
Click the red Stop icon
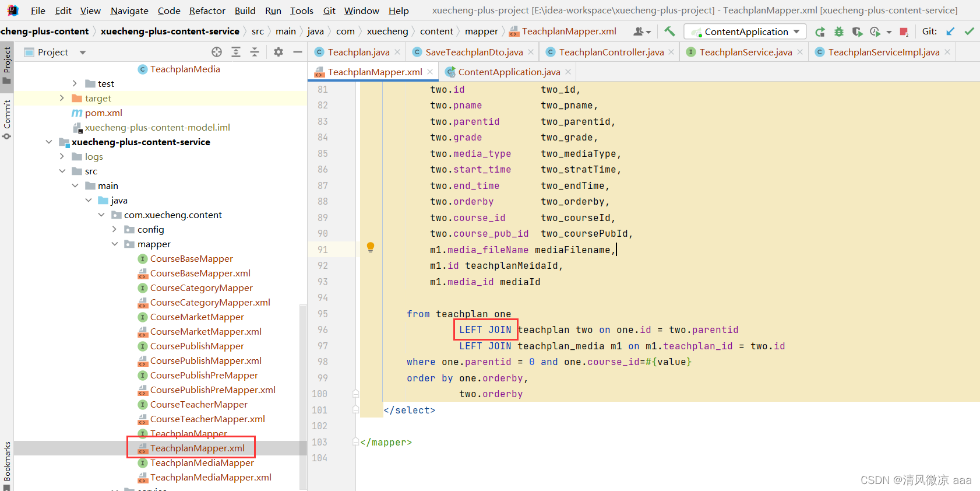pos(904,31)
